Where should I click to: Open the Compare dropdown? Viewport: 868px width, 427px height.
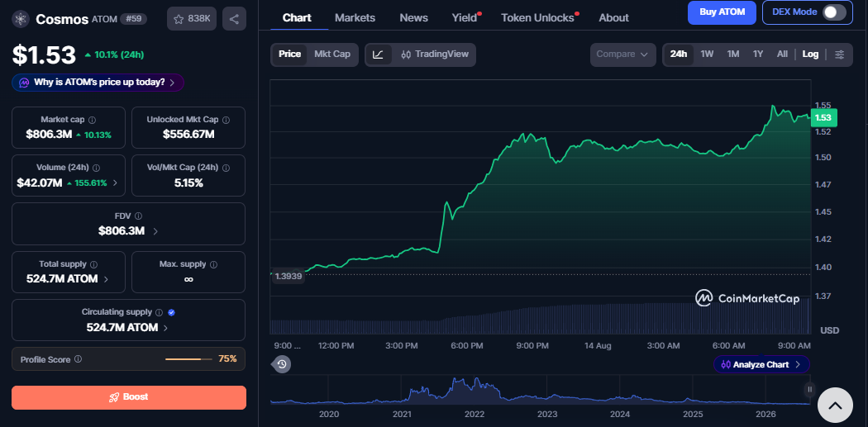pyautogui.click(x=622, y=55)
